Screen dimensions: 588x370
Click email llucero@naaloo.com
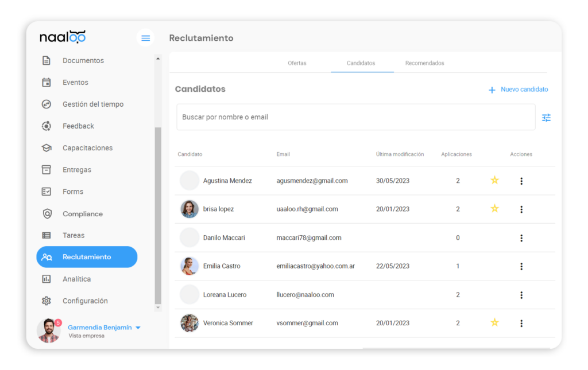click(x=305, y=295)
